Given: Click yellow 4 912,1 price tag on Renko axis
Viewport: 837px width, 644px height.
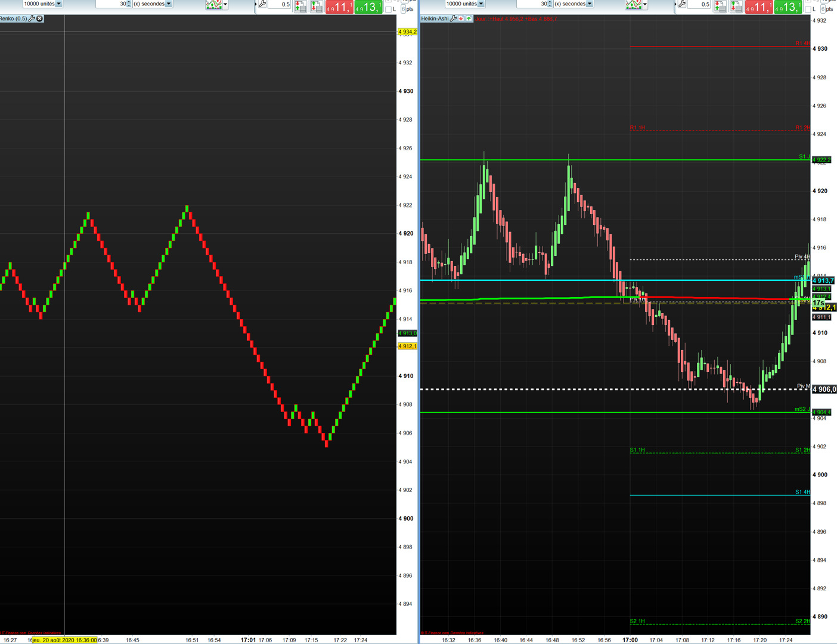Looking at the screenshot, I should pyautogui.click(x=407, y=346).
